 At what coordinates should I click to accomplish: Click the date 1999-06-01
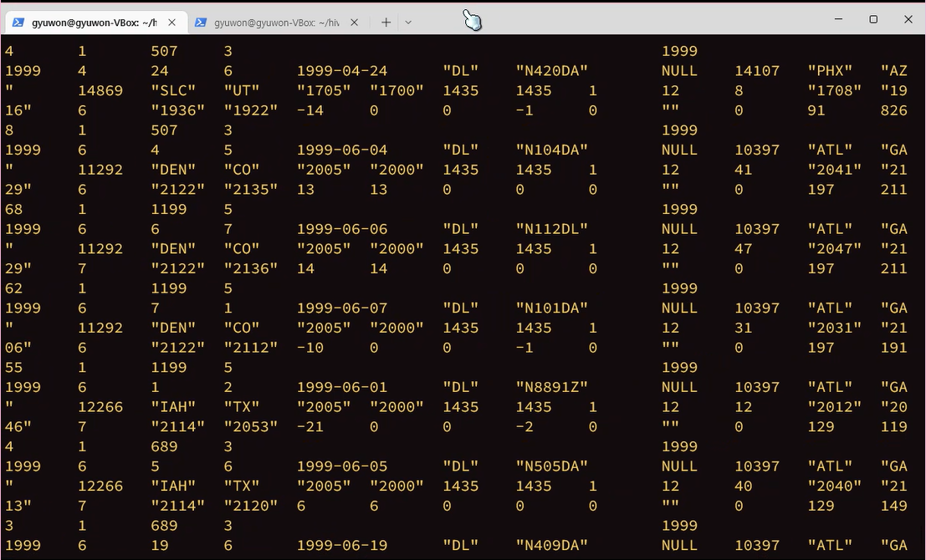[x=342, y=387]
